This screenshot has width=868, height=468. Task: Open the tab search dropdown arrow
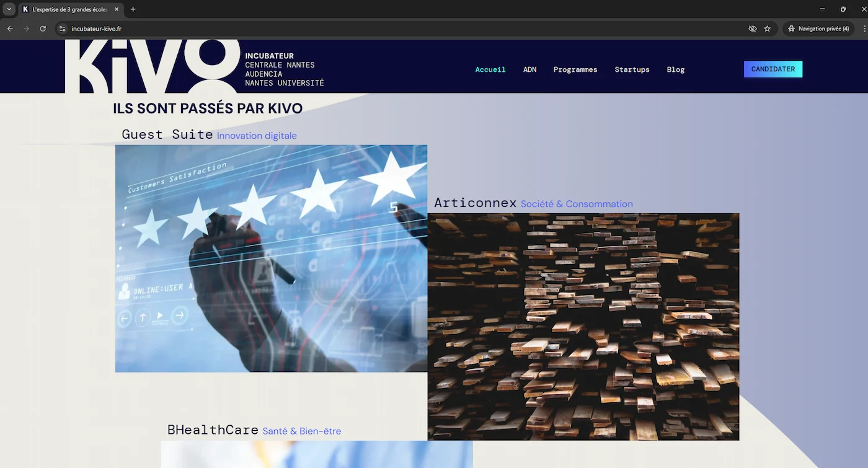tap(9, 9)
